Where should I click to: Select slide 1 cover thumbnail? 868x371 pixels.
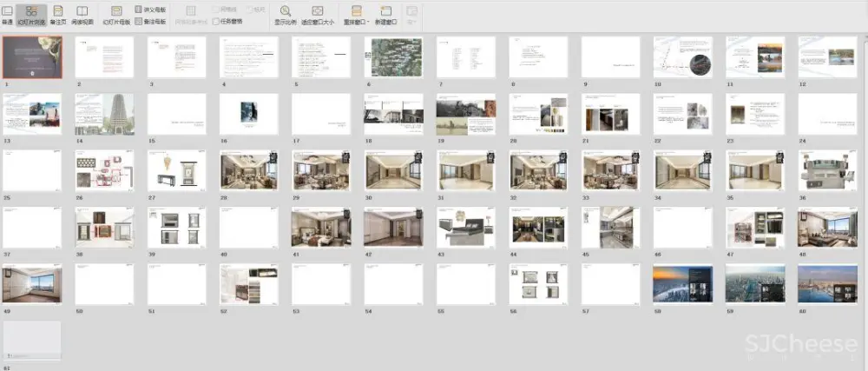[32, 57]
